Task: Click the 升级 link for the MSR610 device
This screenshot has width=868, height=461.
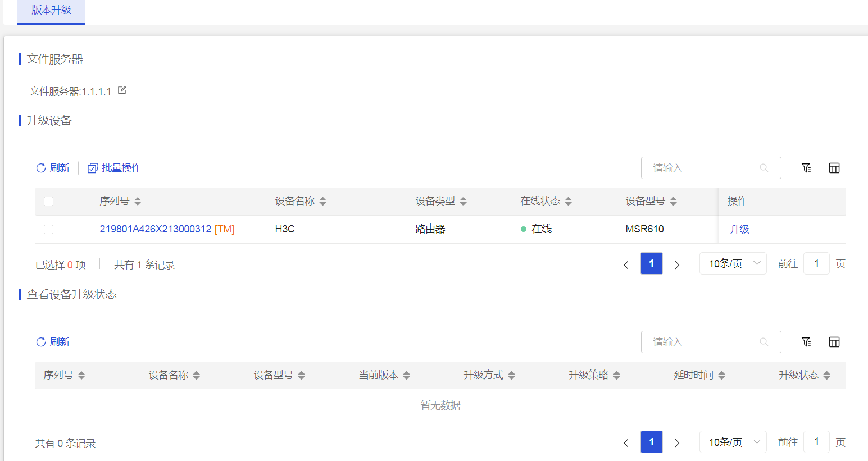Action: tap(739, 229)
